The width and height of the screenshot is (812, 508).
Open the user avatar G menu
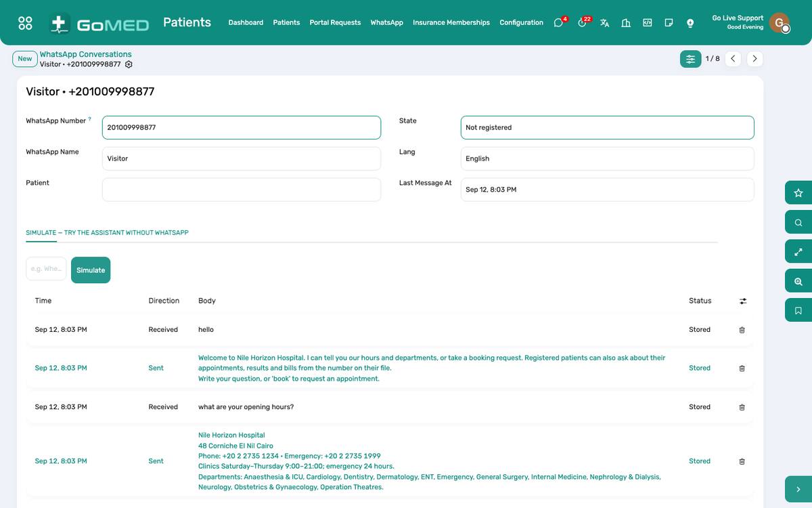point(780,23)
